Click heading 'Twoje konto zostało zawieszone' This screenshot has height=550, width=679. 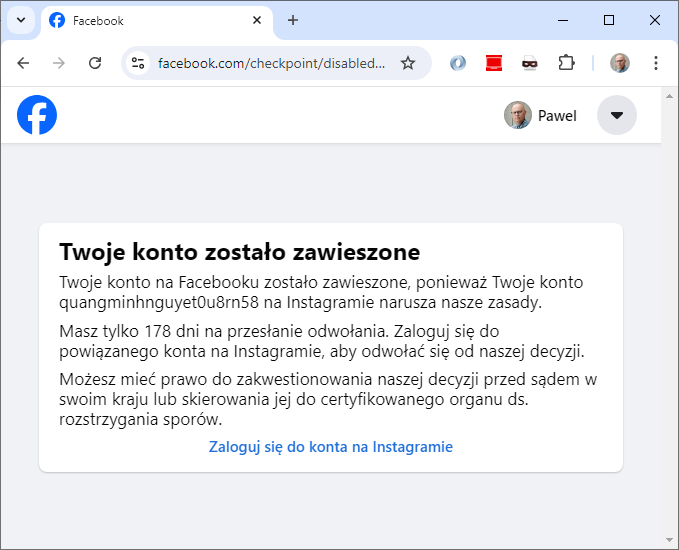(x=239, y=252)
